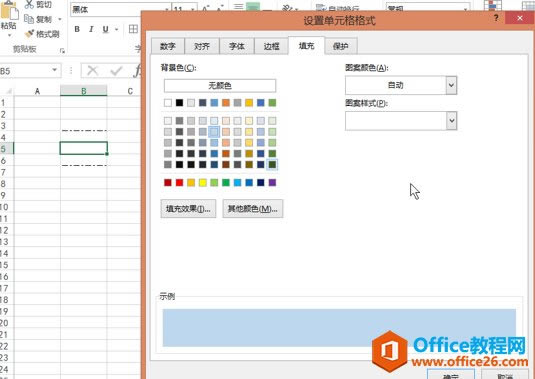Switch to the 对齐 tab
This screenshot has height=379, width=535.
click(x=202, y=46)
